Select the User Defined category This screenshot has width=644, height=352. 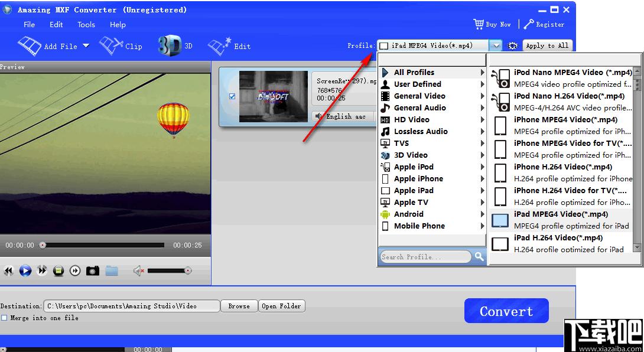[432, 84]
